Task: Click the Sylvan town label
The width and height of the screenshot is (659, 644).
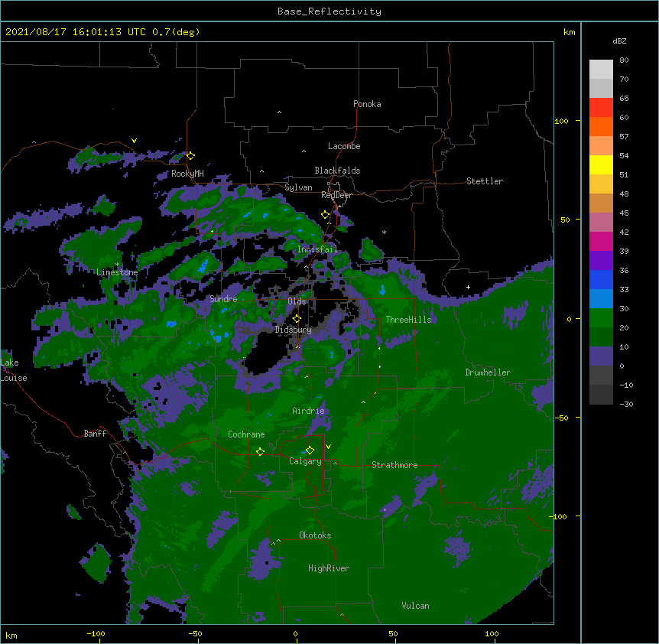Action: coord(298,187)
